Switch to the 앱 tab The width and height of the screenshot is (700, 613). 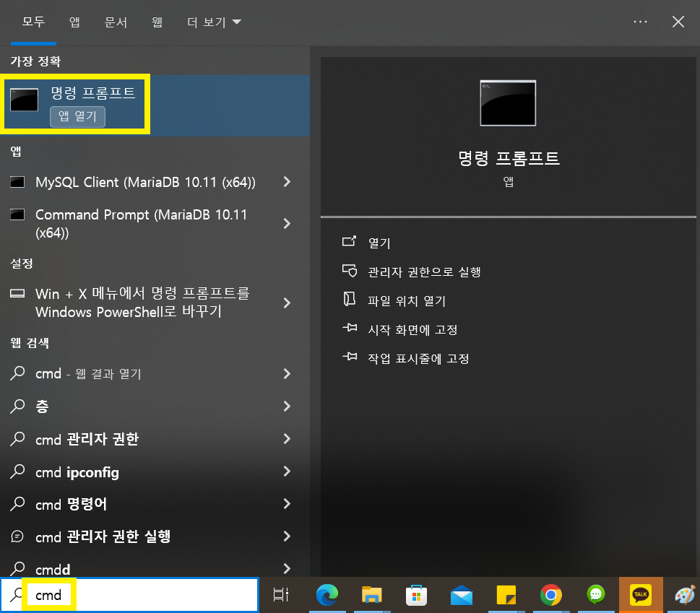click(x=74, y=22)
